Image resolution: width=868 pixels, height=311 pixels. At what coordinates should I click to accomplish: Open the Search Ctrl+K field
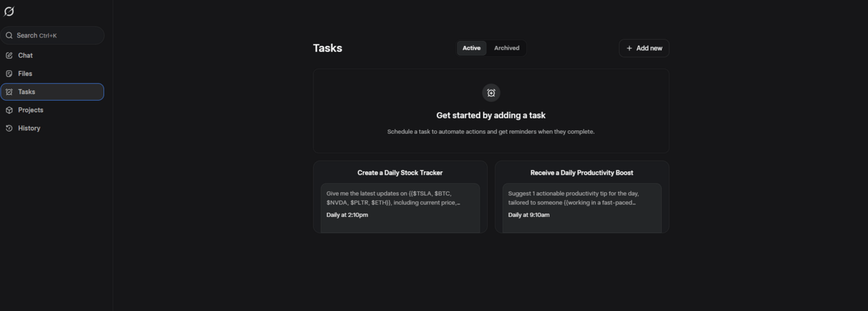click(x=52, y=36)
